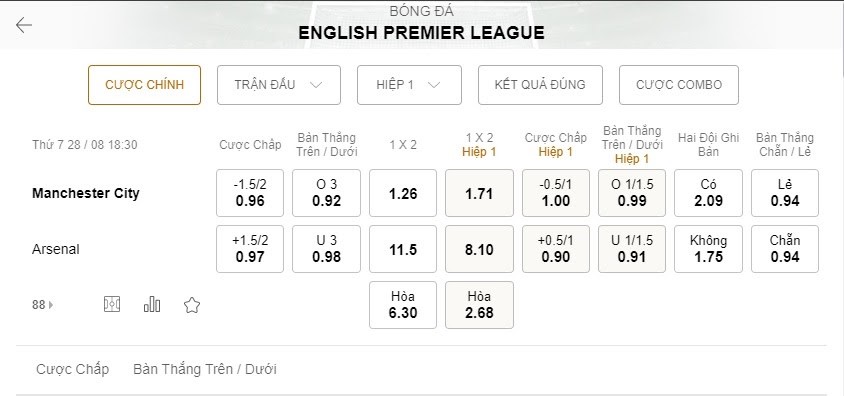This screenshot has width=844, height=396.
Task: Open the football pitch live view icon
Action: point(112,305)
